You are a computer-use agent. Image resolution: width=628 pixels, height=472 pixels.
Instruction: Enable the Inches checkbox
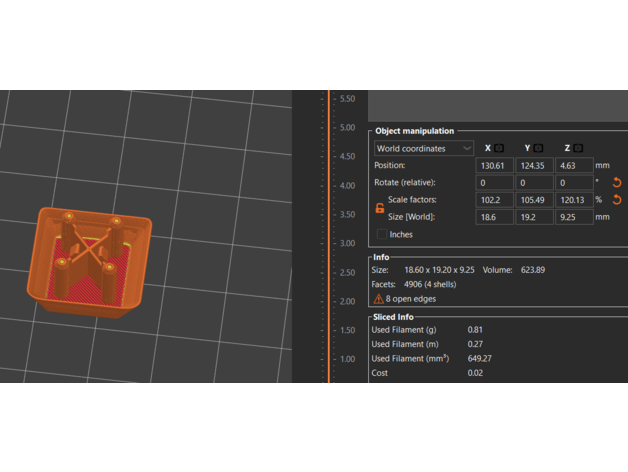[382, 235]
